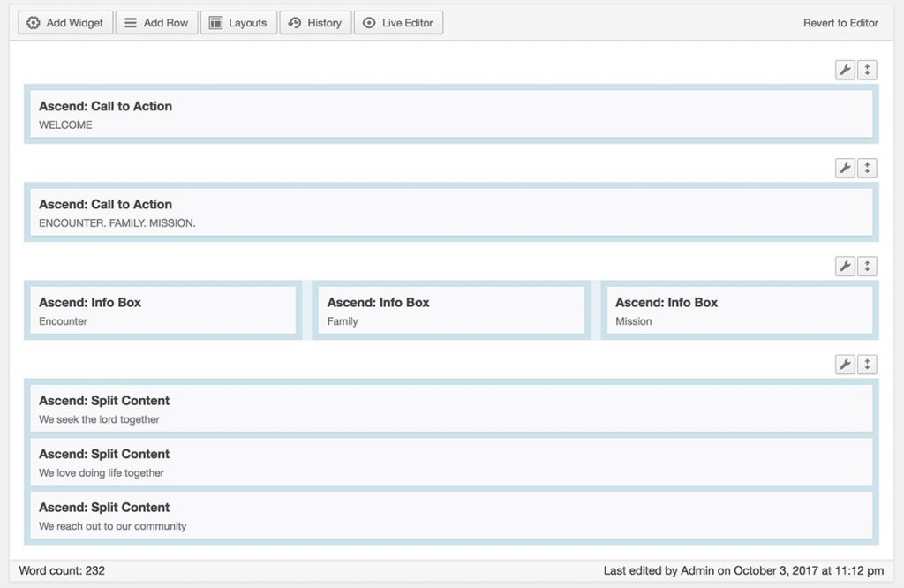Image resolution: width=904 pixels, height=588 pixels.
Task: Select Split Content 'We love doing life together'
Action: (x=451, y=462)
